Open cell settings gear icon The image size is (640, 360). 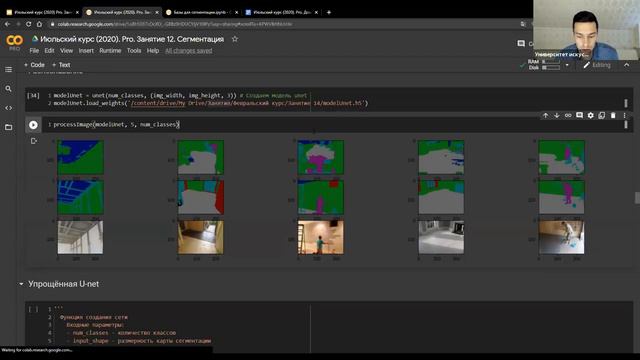point(591,116)
